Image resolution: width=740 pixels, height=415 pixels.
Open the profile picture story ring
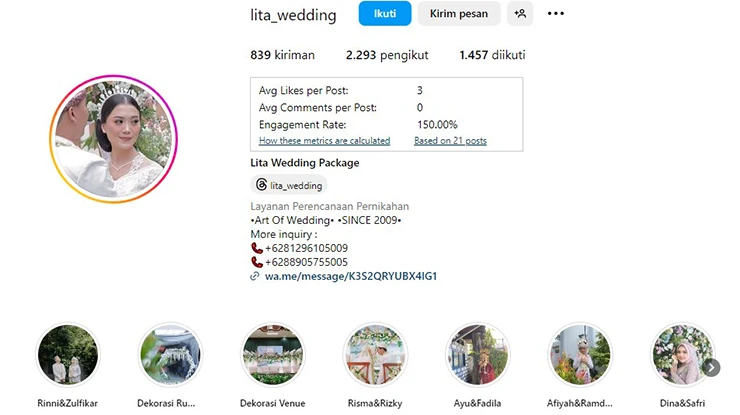point(113,139)
